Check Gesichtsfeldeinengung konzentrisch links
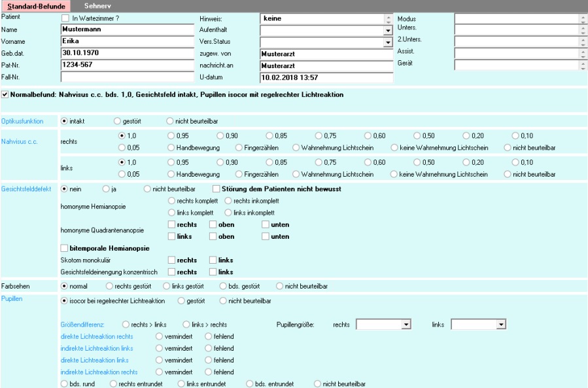The width and height of the screenshot is (588, 388). pos(213,272)
